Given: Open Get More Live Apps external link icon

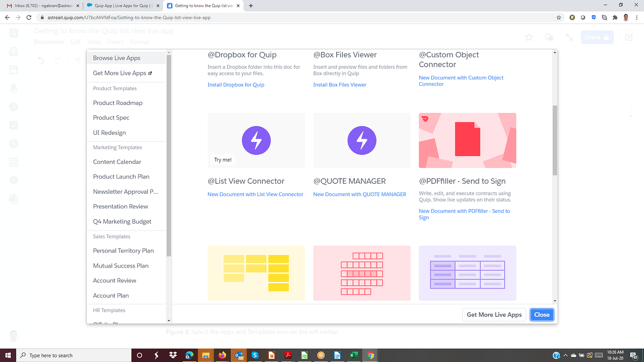Looking at the screenshot, I should 150,73.
